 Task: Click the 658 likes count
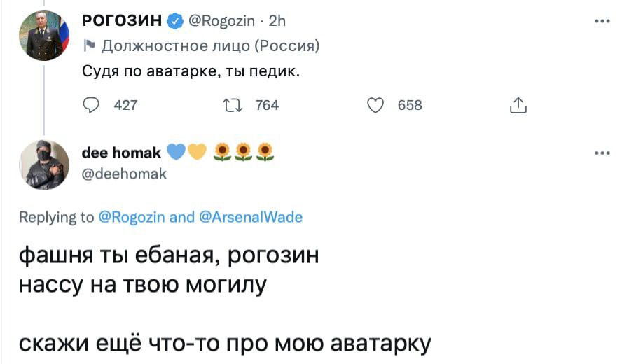click(x=410, y=105)
